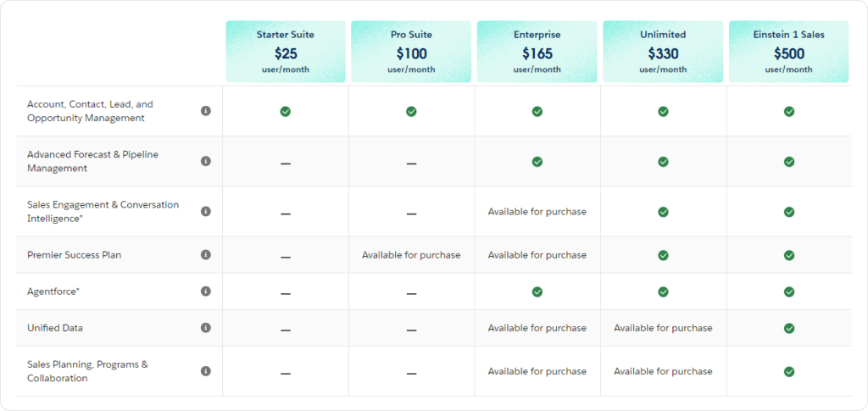Click Enterprise 'Available for purchase' in Premier Success Plan
868x411 pixels.
pyautogui.click(x=537, y=254)
